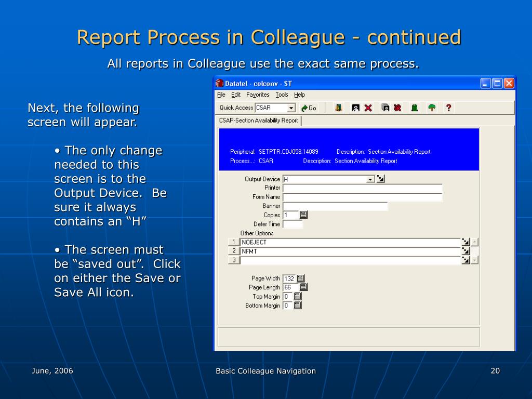Click the Other Options scroll down arrow

pos(475,260)
